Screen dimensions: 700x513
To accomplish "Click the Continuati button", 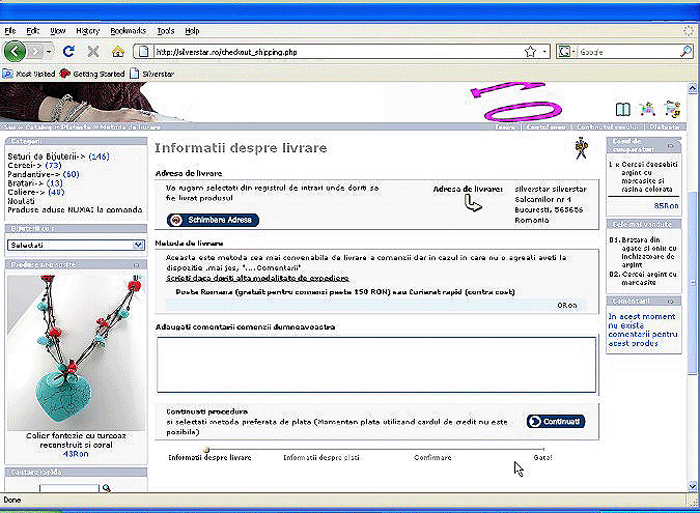I will (x=555, y=422).
